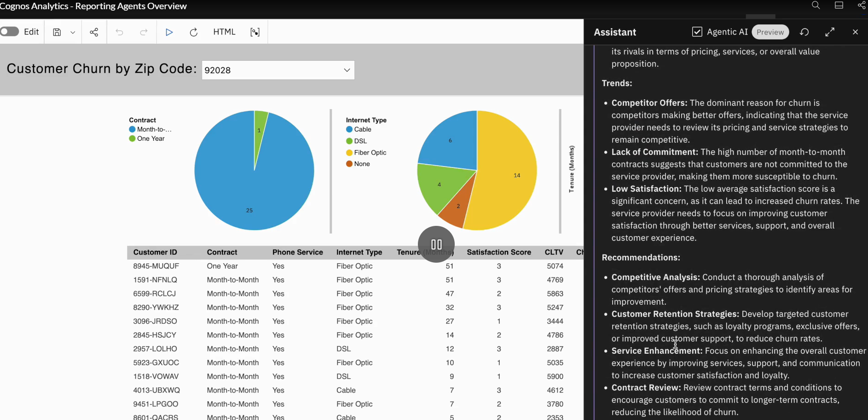The height and width of the screenshot is (420, 868).
Task: Click the focus mode bracket icon
Action: [x=255, y=32]
